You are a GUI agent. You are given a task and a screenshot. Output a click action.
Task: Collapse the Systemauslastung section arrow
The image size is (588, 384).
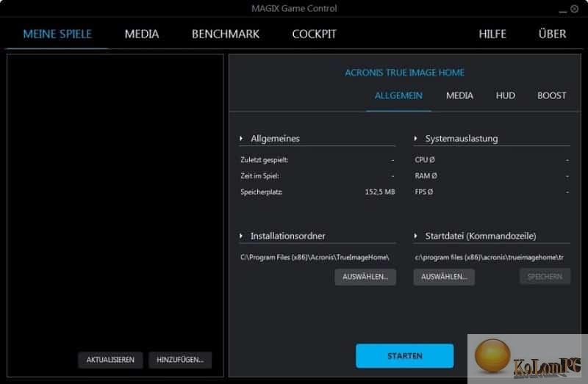click(x=415, y=139)
